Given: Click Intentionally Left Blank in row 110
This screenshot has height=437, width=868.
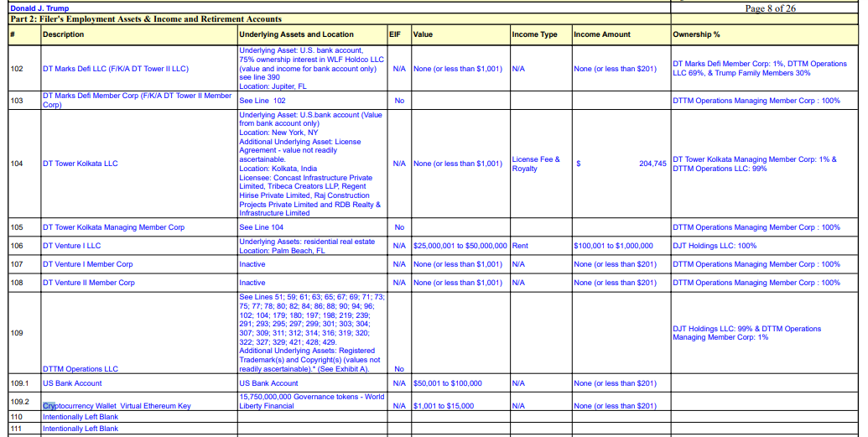Looking at the screenshot, I should tap(81, 417).
